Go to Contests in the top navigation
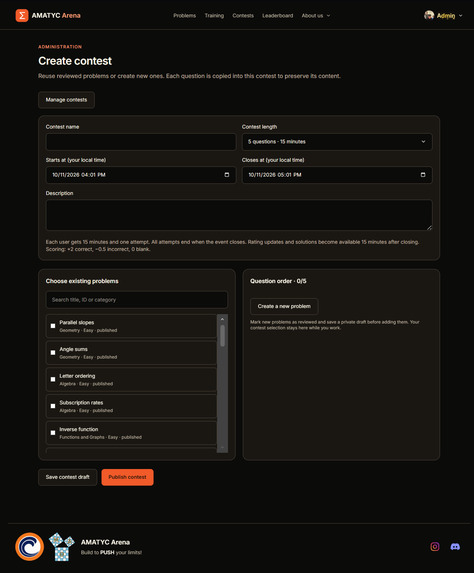The width and height of the screenshot is (474, 573). pos(243,16)
